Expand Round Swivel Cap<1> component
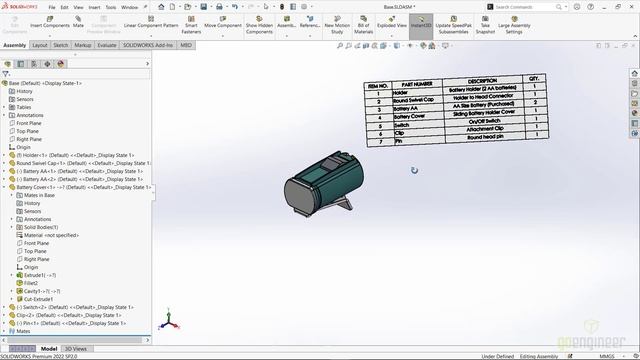 point(4,163)
